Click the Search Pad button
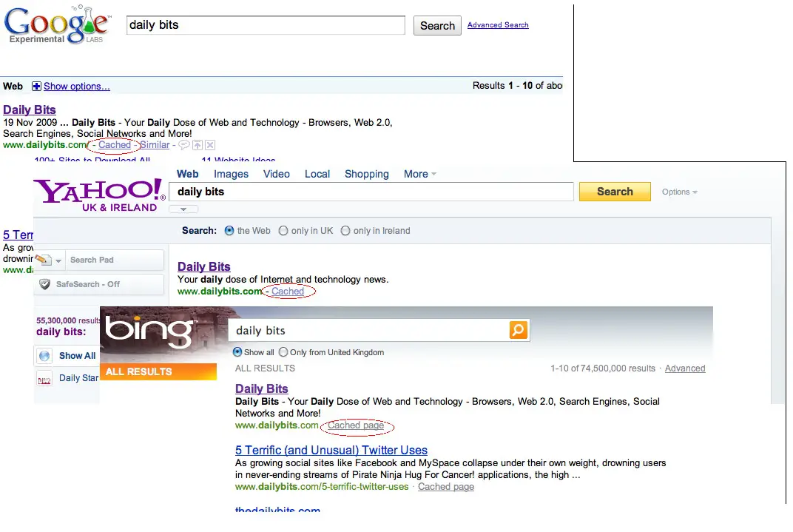This screenshot has height=532, width=793. pos(115,260)
